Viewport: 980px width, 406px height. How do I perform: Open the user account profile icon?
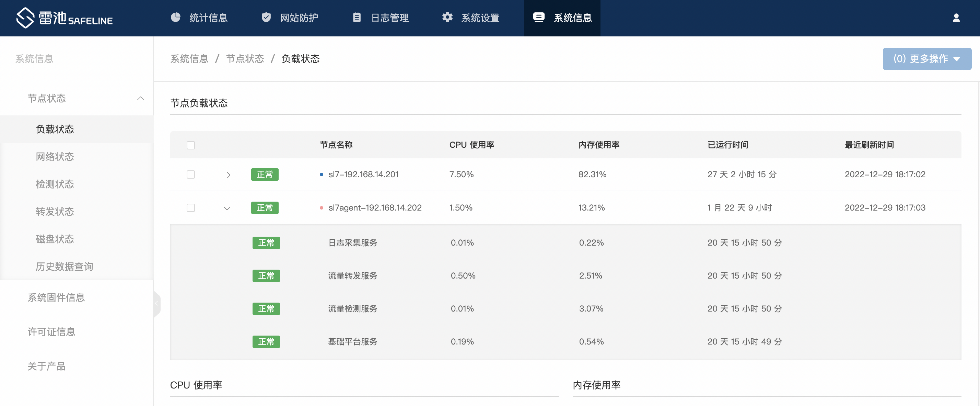click(x=956, y=18)
